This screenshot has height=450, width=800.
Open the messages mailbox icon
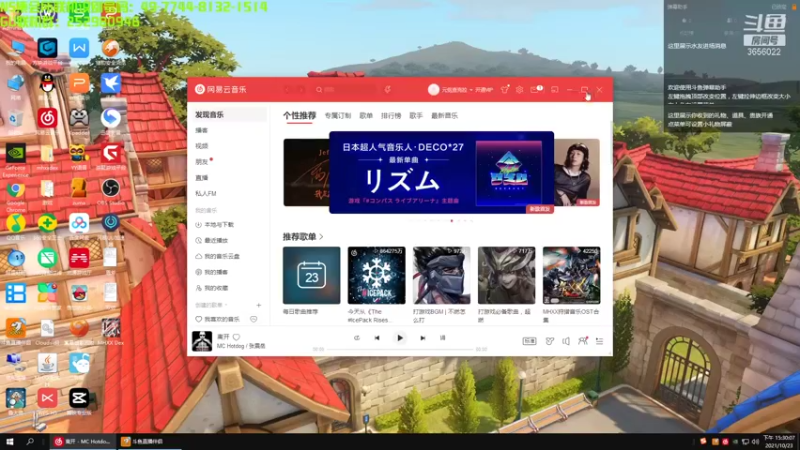pos(535,89)
